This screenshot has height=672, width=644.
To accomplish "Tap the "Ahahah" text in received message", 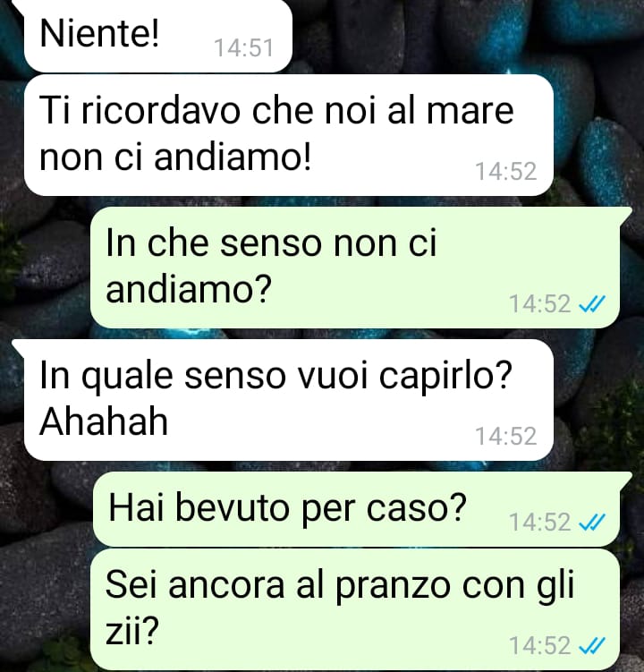I will [103, 421].
